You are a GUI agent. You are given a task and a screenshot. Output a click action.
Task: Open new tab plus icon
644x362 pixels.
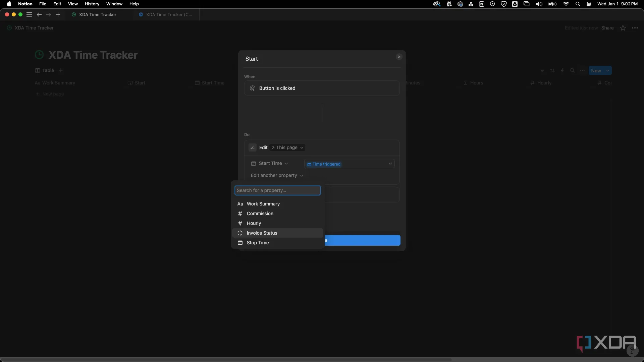point(58,14)
